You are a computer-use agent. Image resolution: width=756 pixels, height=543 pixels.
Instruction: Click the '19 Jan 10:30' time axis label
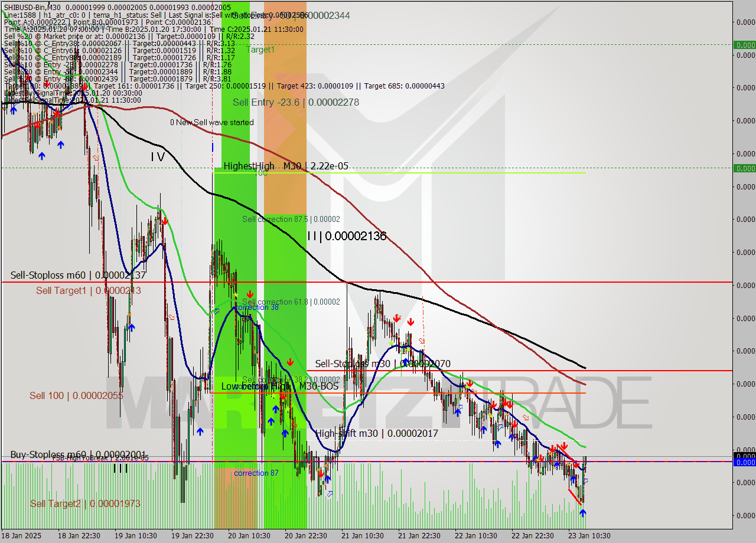[x=135, y=536]
